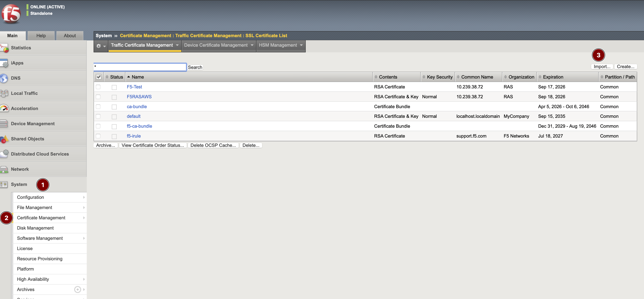Open the ca-bundle certificate link
Viewport: 644px width, 299px height.
pos(137,107)
